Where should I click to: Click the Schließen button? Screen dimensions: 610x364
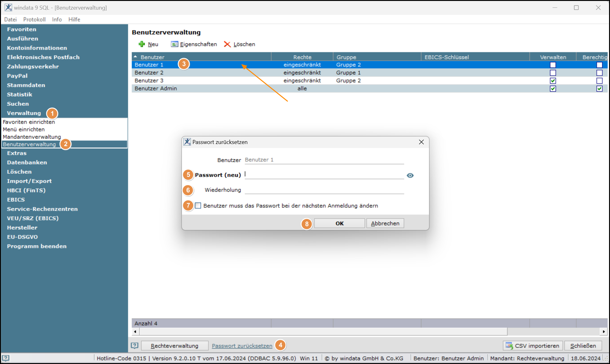(x=583, y=345)
